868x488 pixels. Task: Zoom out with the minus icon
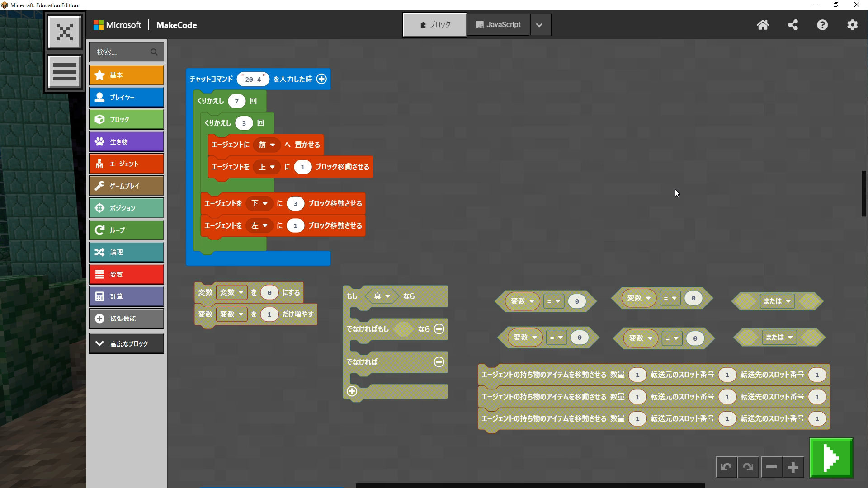click(x=771, y=467)
